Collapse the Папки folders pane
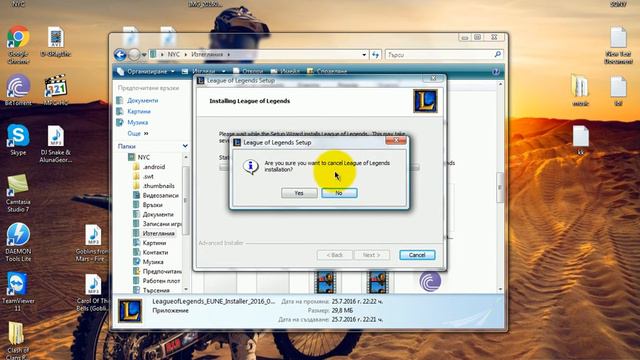640x360 pixels. tap(185, 146)
